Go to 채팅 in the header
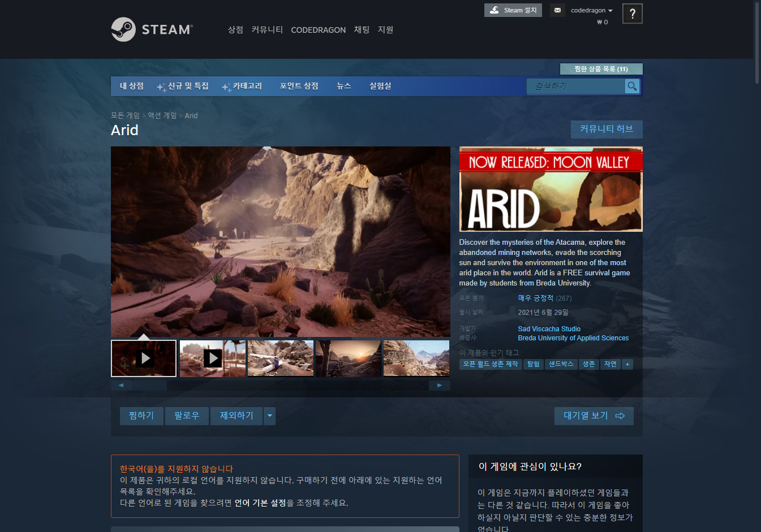 (x=362, y=30)
